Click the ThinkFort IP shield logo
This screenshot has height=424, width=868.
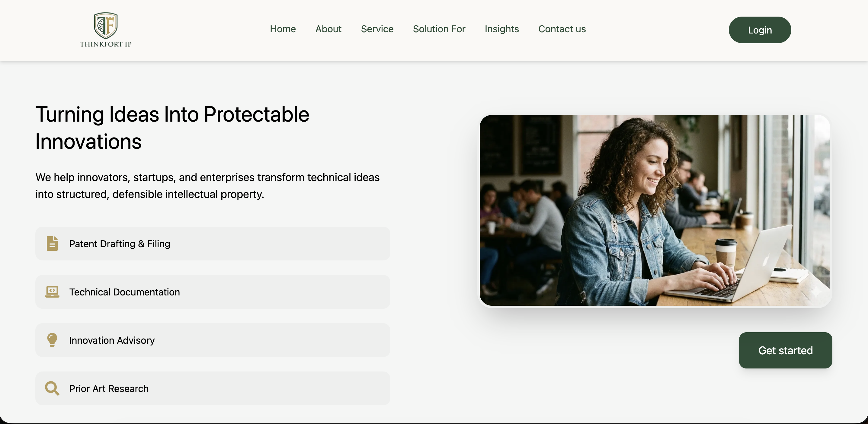click(105, 25)
